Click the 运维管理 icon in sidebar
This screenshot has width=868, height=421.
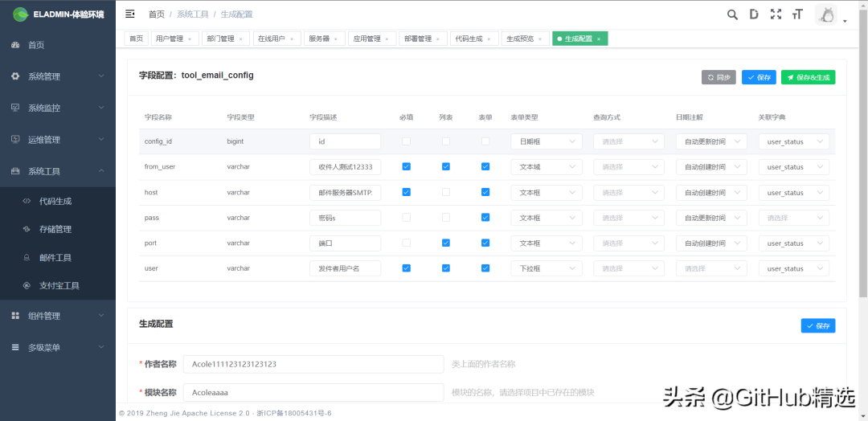tap(15, 140)
